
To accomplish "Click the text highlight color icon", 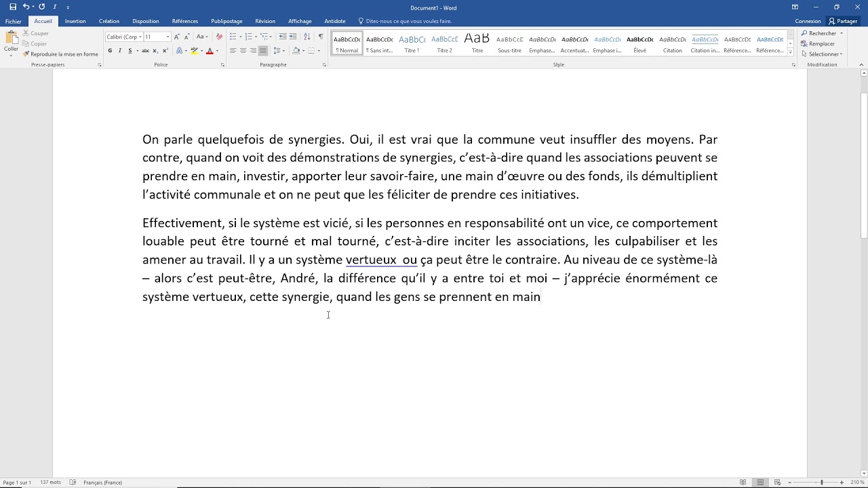I will [x=195, y=51].
